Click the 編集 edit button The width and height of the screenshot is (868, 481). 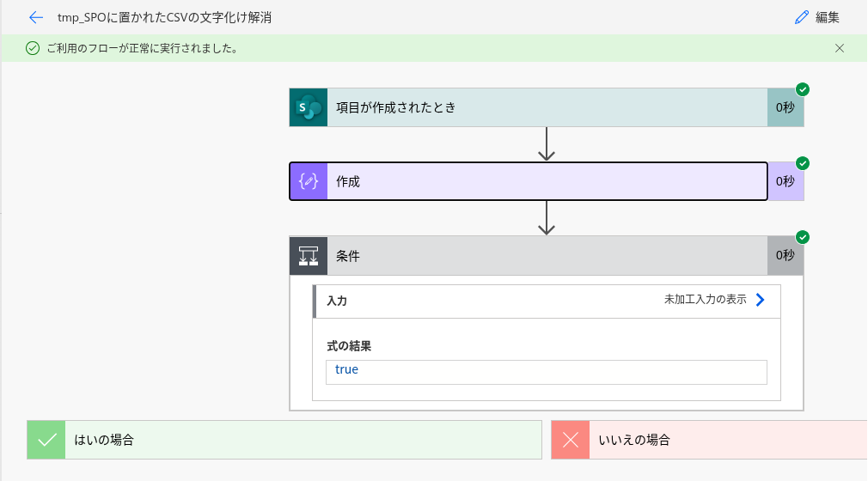tap(816, 17)
